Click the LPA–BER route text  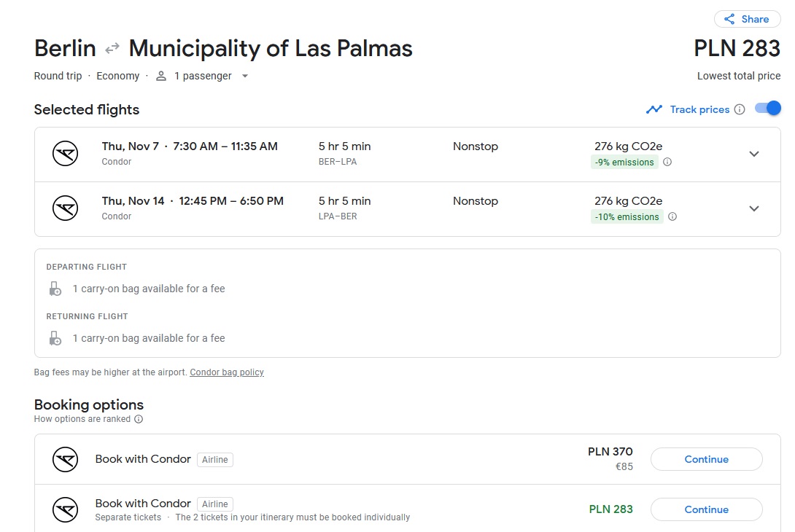[338, 216]
